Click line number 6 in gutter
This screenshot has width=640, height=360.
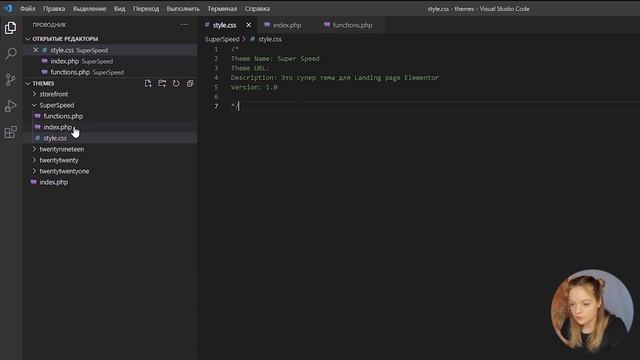point(216,97)
